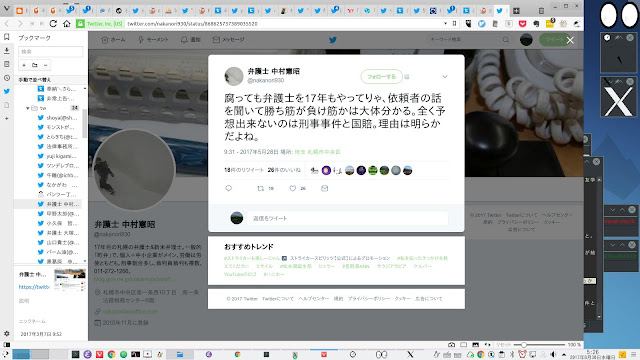
Task: Bookmark this page from address bar
Action: (x=454, y=24)
